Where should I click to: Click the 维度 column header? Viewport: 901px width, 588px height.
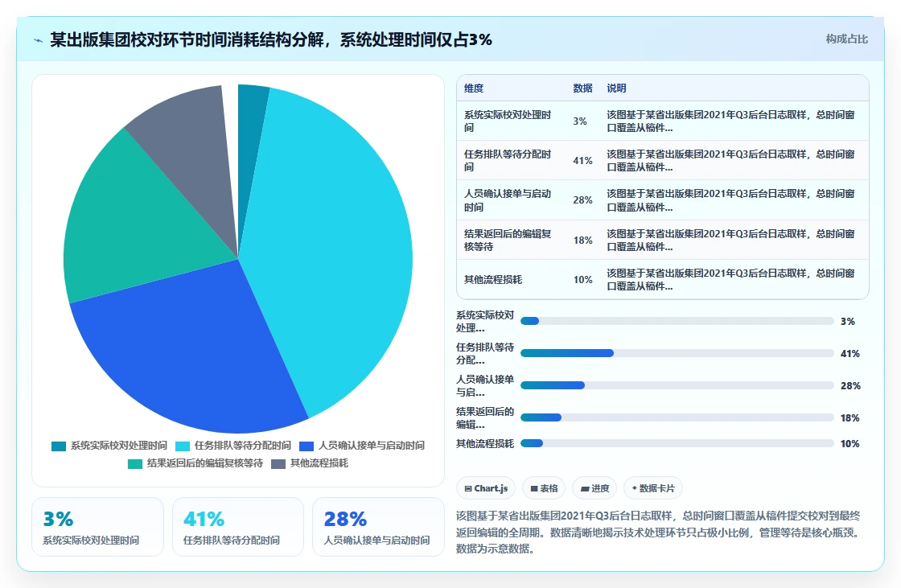(x=474, y=88)
